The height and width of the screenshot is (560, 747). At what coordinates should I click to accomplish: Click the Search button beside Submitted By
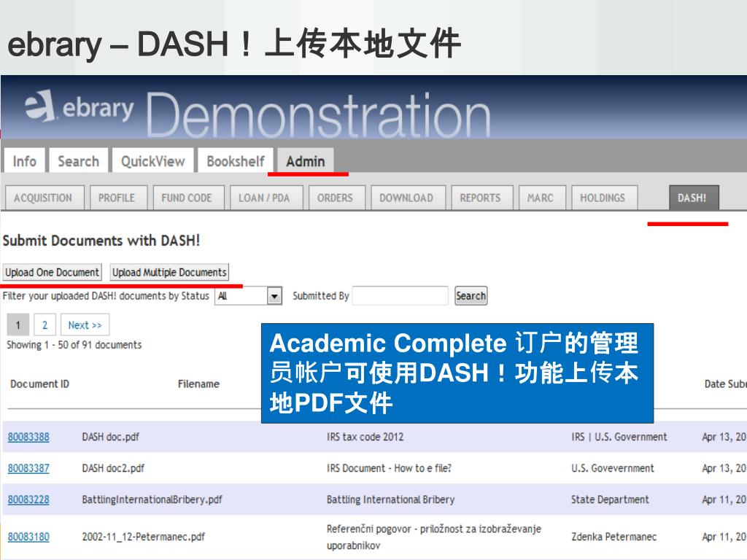click(x=471, y=296)
